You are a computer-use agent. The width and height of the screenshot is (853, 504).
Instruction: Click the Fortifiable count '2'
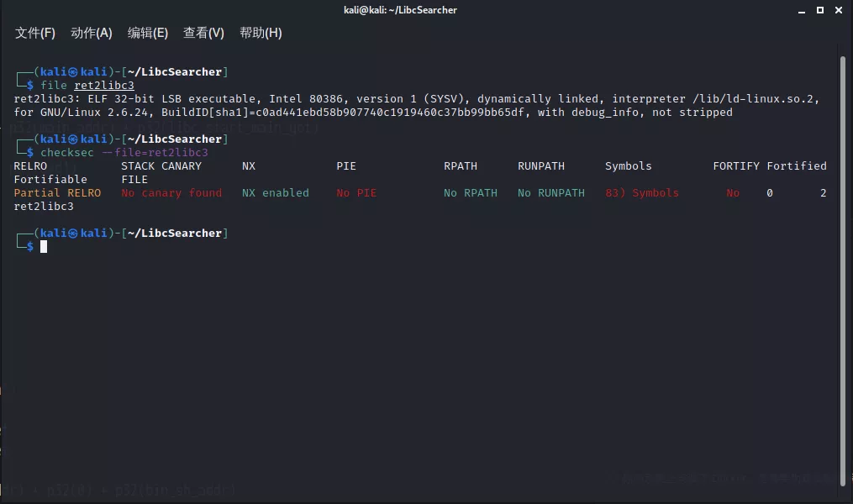823,193
